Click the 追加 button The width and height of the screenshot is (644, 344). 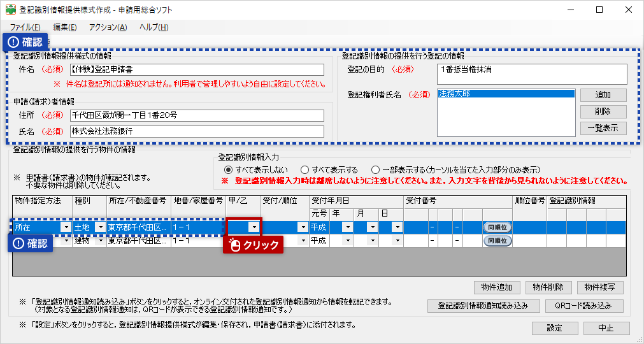coord(603,95)
